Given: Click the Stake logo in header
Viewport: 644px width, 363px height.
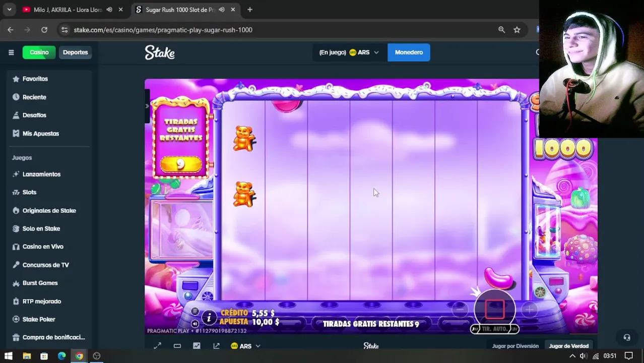Looking at the screenshot, I should click(x=160, y=52).
